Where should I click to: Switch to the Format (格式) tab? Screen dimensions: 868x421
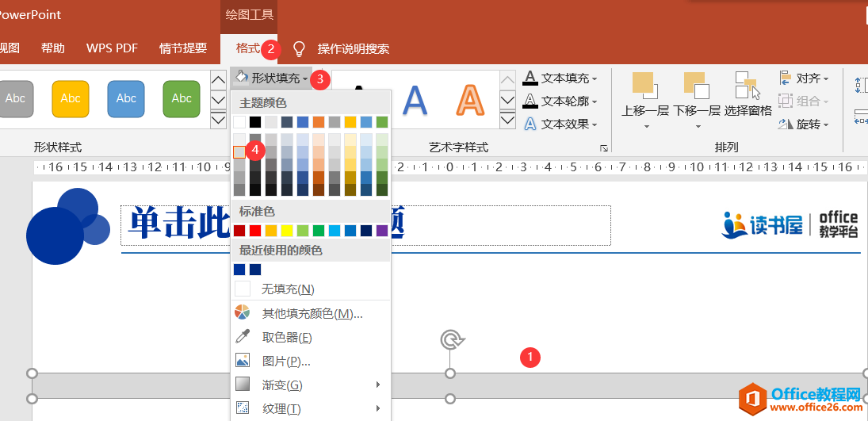[247, 48]
